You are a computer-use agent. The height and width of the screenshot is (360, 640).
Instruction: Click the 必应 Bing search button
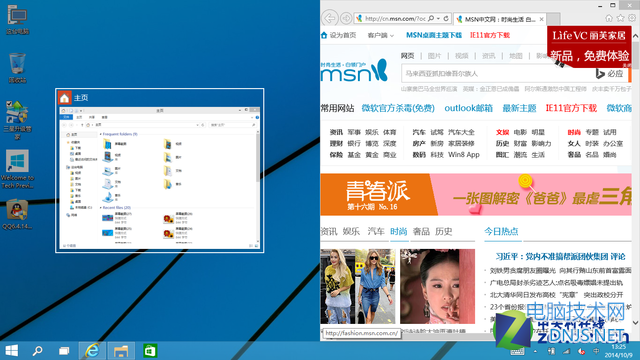610,73
